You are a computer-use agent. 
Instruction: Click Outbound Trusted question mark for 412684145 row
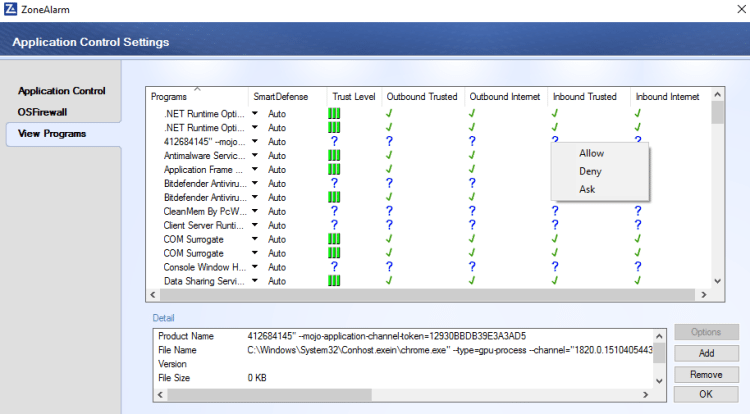click(389, 142)
